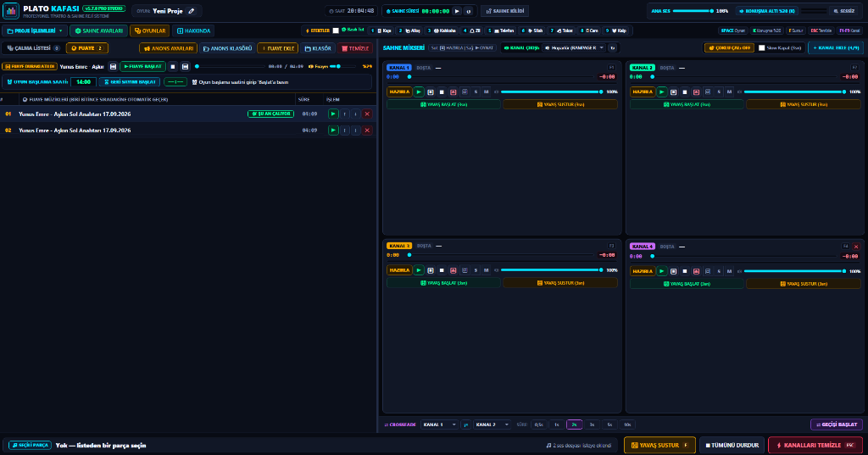The width and height of the screenshot is (868, 455).
Task: Open the crossfade source Kanal 1 dropdown
Action: pos(440,424)
